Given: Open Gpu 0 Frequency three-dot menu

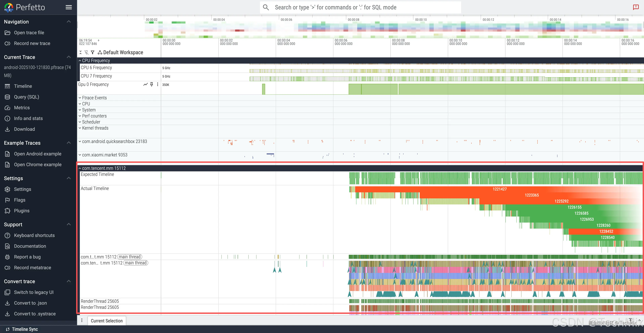Looking at the screenshot, I should [x=157, y=84].
